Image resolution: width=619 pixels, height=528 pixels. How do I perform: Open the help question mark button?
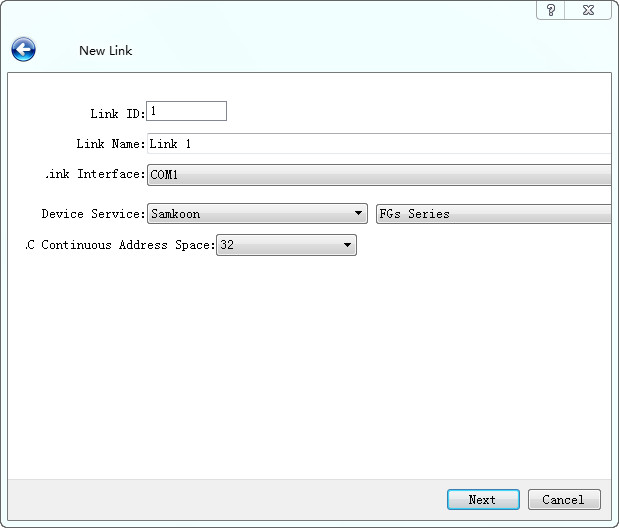coord(551,10)
